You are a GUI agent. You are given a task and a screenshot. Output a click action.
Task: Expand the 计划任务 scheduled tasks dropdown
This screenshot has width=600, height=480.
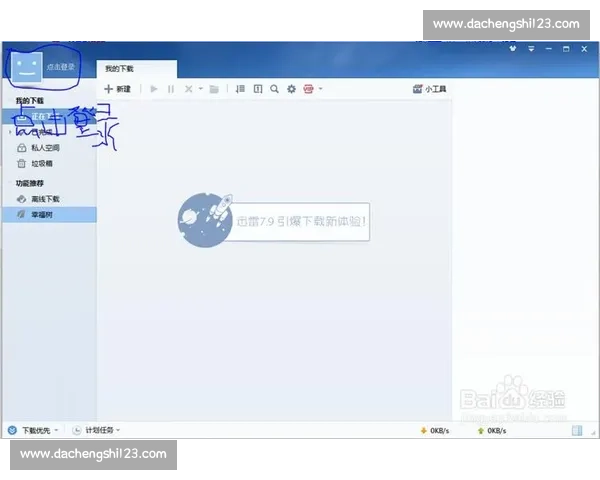101,430
